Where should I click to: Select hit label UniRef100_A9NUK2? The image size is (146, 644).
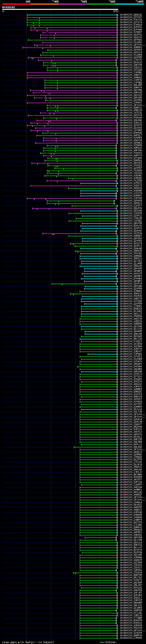tap(131, 77)
